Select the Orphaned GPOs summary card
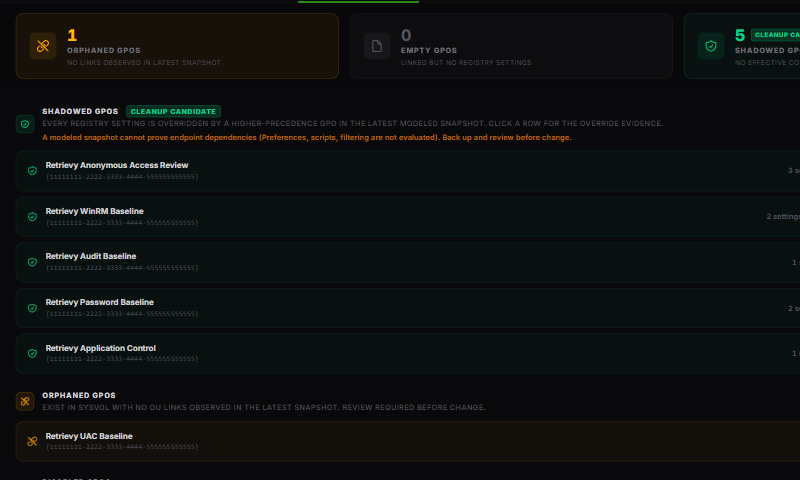Image resolution: width=800 pixels, height=480 pixels. (177, 46)
